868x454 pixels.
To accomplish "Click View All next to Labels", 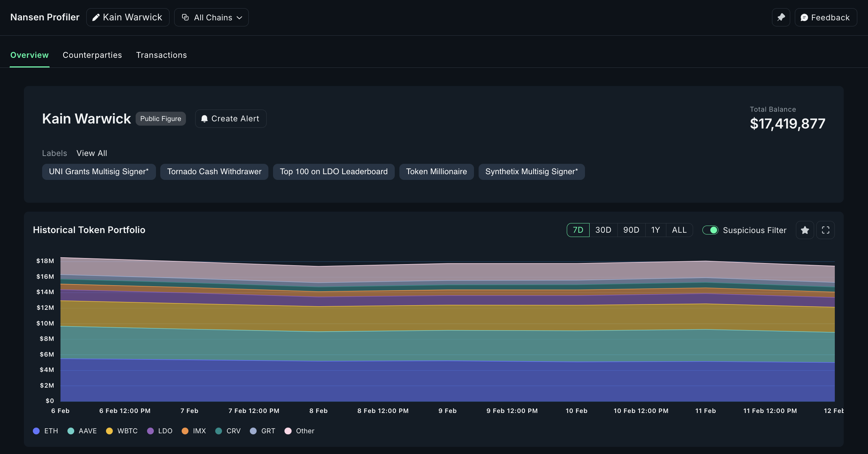I will (x=91, y=153).
